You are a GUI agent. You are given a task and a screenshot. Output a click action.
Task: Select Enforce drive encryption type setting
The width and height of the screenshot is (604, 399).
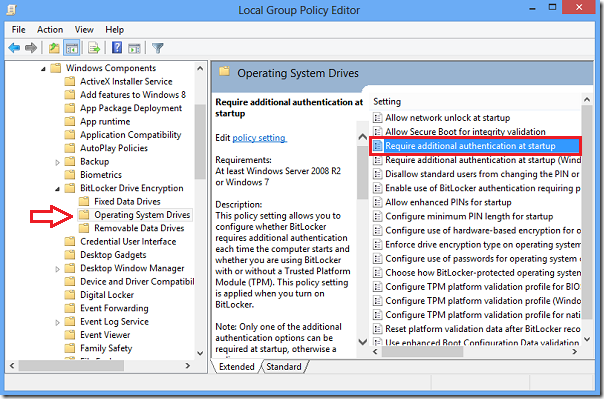(x=482, y=245)
